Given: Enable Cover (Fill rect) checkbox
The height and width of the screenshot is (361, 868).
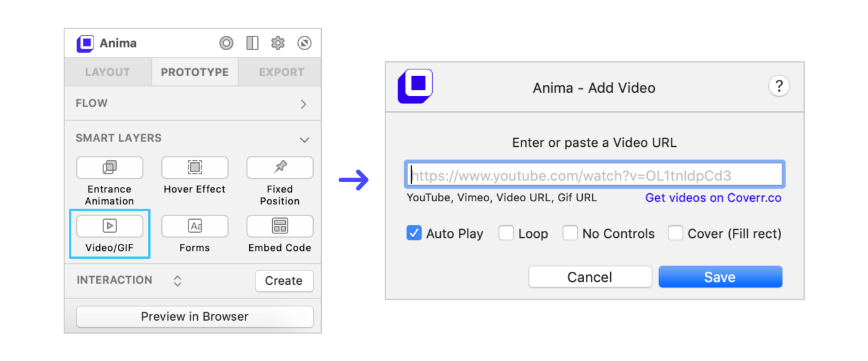Looking at the screenshot, I should (676, 233).
